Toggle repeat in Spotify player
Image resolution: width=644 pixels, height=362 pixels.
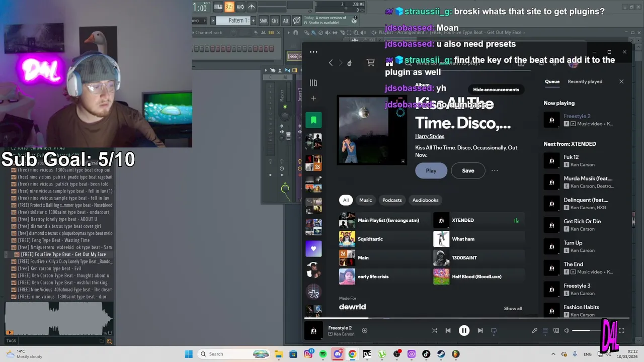coord(494,330)
